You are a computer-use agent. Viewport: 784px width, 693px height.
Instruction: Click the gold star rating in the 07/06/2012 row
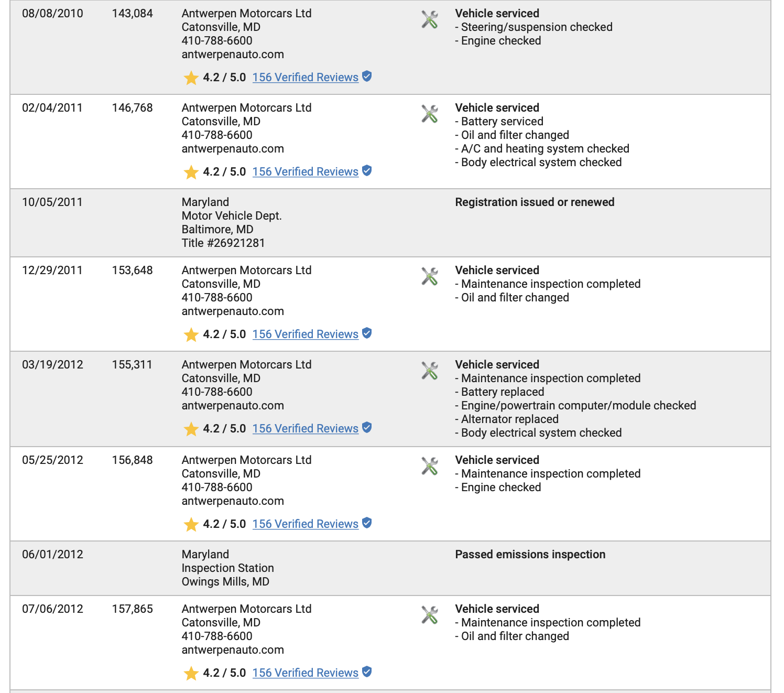(x=191, y=673)
